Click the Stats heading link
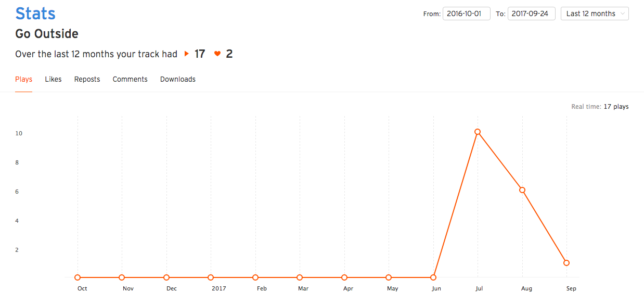Viewport: 644px width, 304px height. click(x=35, y=13)
